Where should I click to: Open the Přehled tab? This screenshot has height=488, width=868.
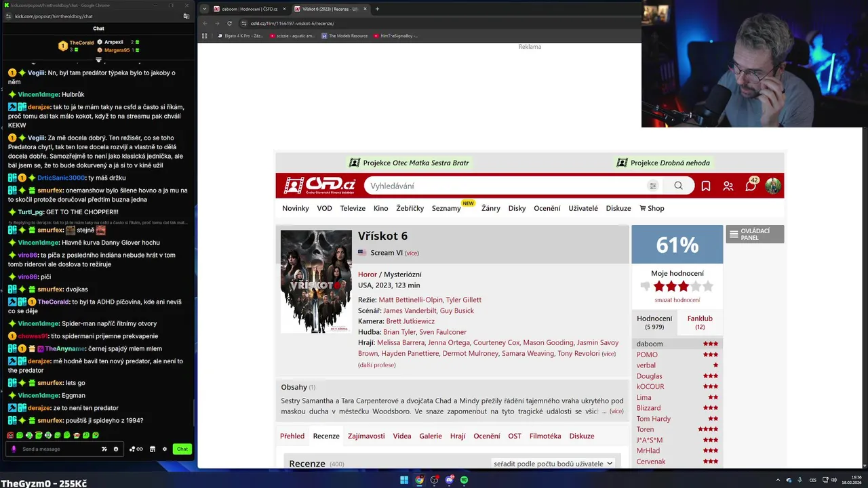[292, 436]
